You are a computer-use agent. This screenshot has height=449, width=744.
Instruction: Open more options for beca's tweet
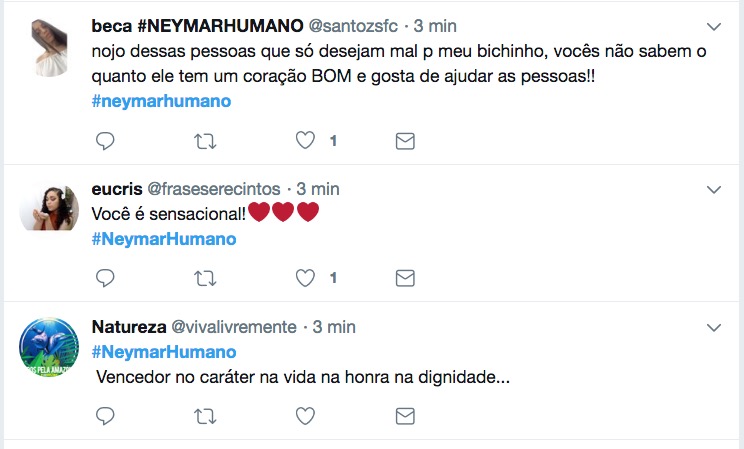[x=714, y=25]
